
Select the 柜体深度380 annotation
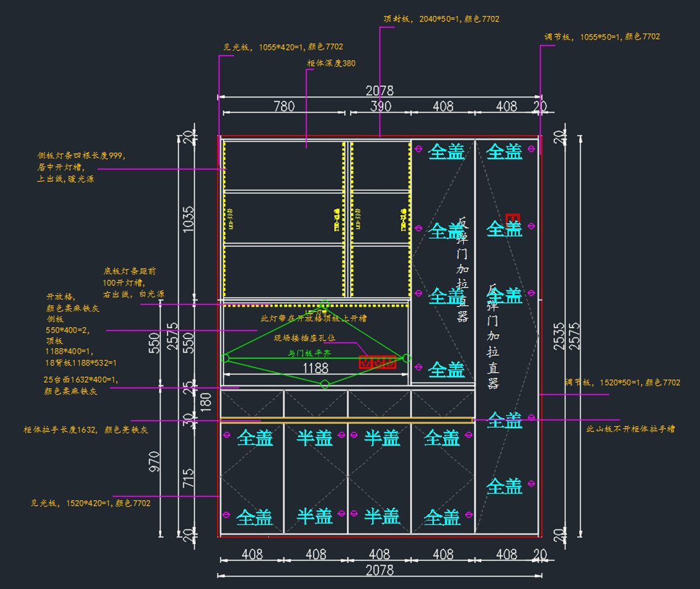click(331, 63)
